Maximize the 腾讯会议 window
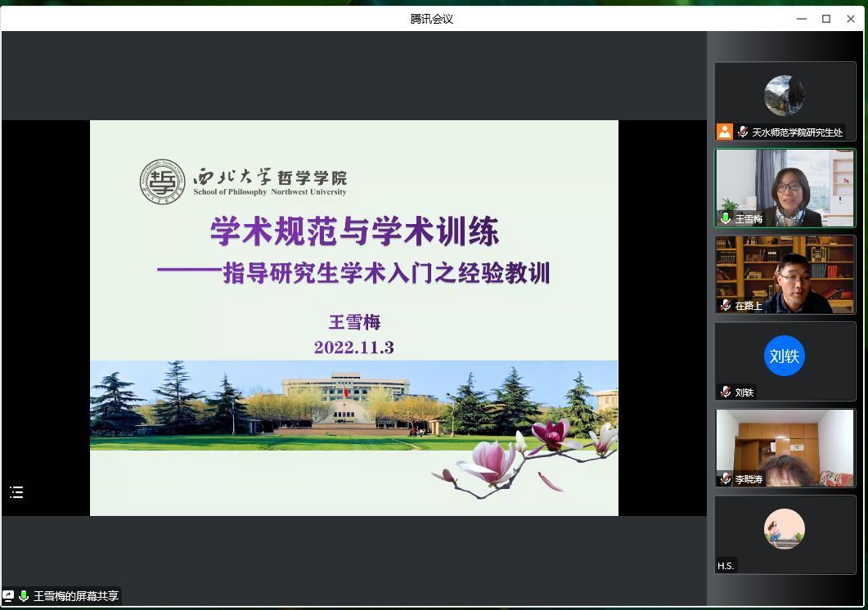This screenshot has height=610, width=868. tap(826, 19)
